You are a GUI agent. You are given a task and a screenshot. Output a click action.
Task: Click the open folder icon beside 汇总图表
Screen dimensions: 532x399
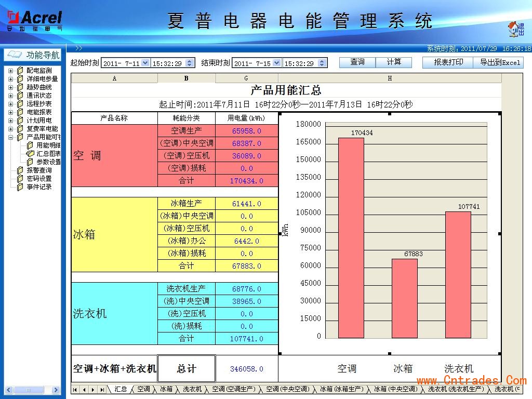pyautogui.click(x=30, y=154)
